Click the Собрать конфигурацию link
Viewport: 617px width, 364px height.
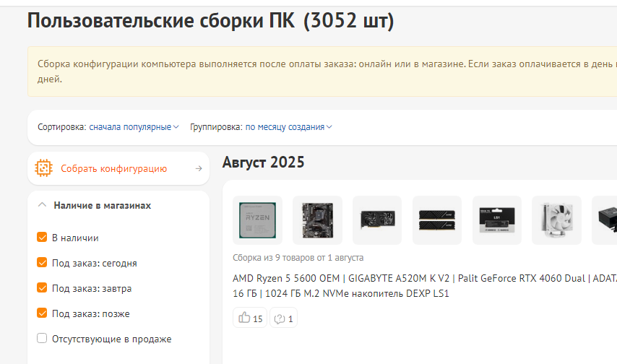(113, 168)
